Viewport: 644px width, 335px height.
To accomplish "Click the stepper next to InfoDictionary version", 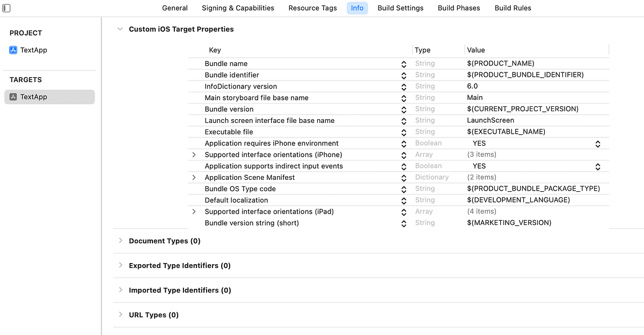I will point(404,86).
